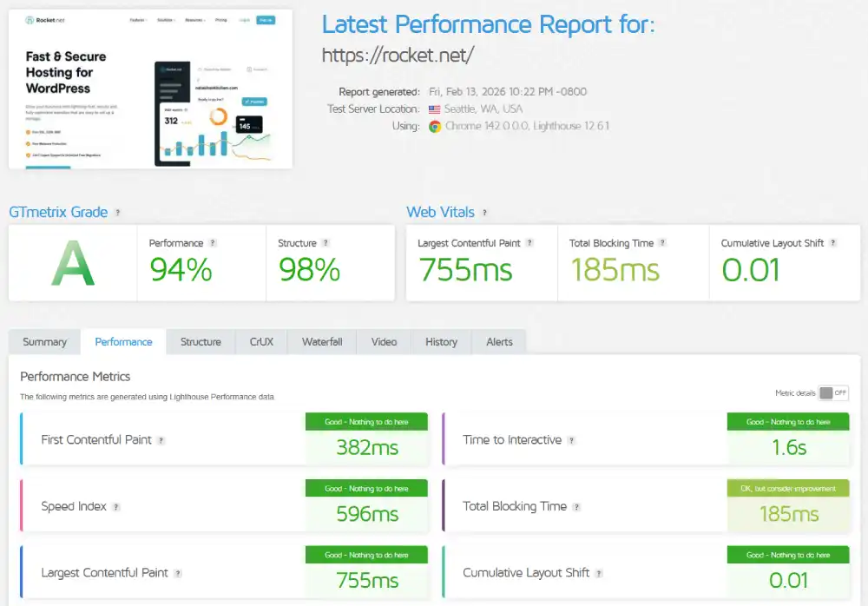Click the Total Blocking Time question mark icon
This screenshot has width=868, height=606.
(664, 243)
